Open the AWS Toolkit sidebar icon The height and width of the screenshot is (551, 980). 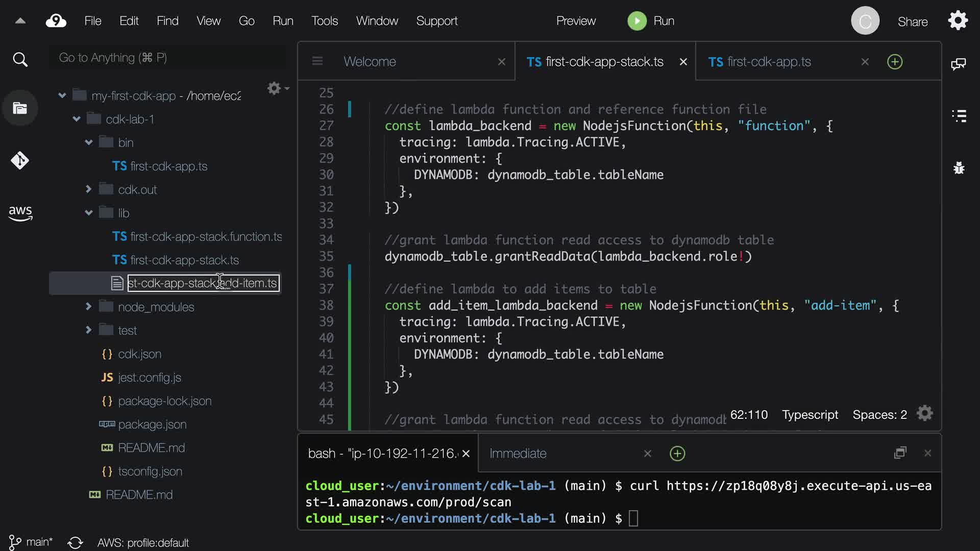[20, 213]
